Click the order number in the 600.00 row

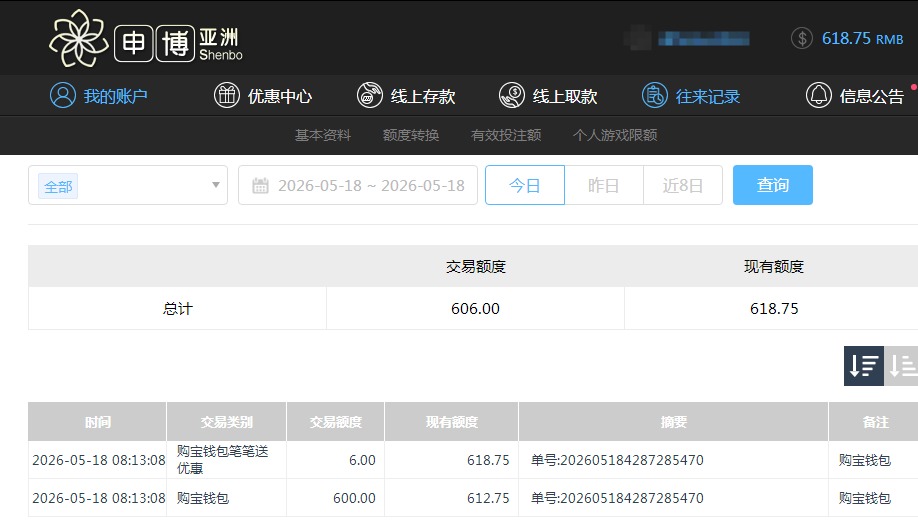(617, 498)
